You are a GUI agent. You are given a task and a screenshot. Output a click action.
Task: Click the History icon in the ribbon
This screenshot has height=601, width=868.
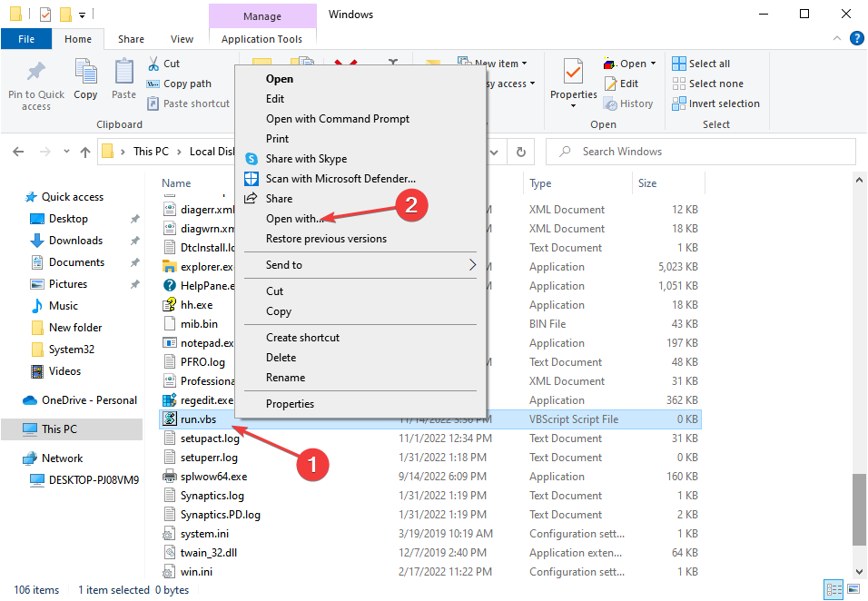point(610,103)
